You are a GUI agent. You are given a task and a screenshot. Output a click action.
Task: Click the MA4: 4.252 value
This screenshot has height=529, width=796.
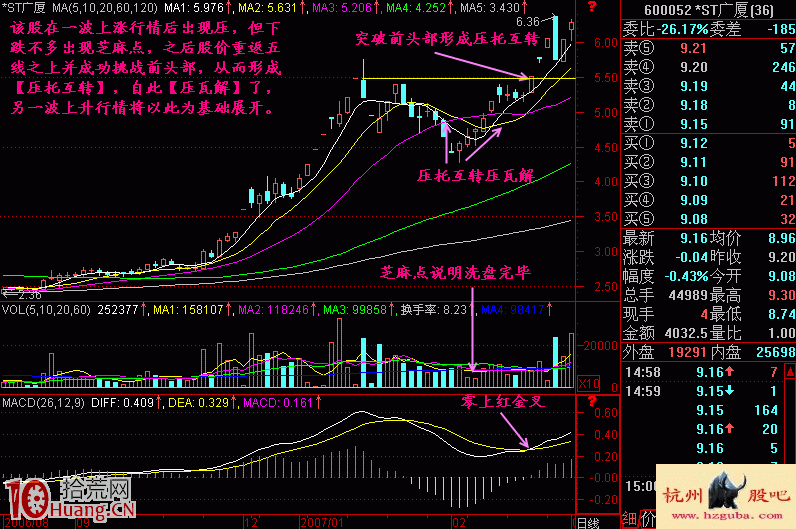point(419,8)
